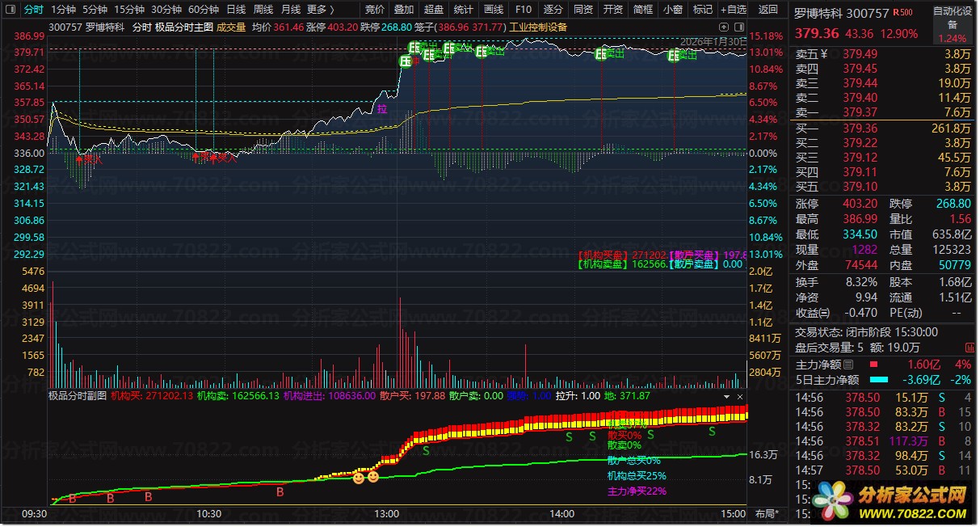
Task: Switch to the 60分钟 chart
Action: (x=203, y=10)
